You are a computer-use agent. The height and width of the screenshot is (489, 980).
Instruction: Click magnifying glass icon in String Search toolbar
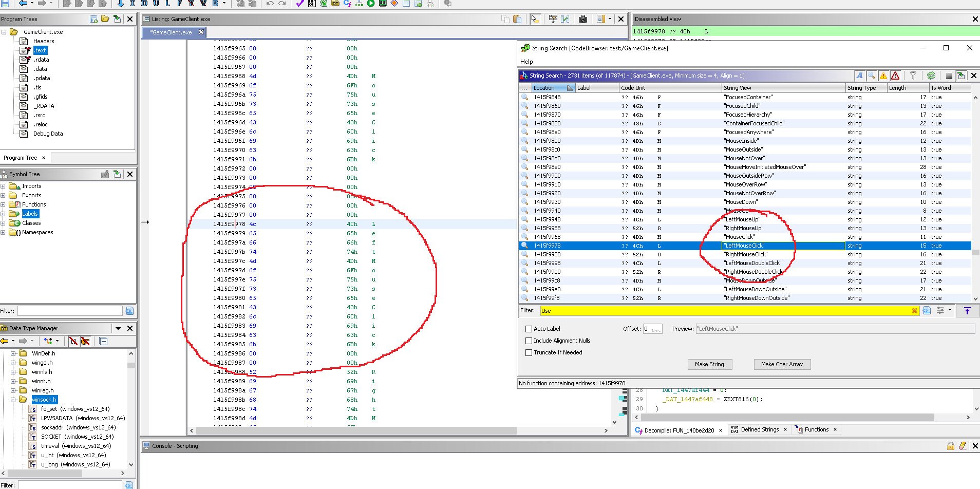(872, 76)
